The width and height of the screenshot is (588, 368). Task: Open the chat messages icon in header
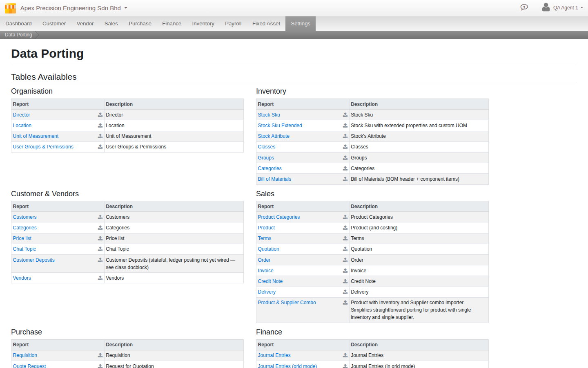[x=524, y=7]
